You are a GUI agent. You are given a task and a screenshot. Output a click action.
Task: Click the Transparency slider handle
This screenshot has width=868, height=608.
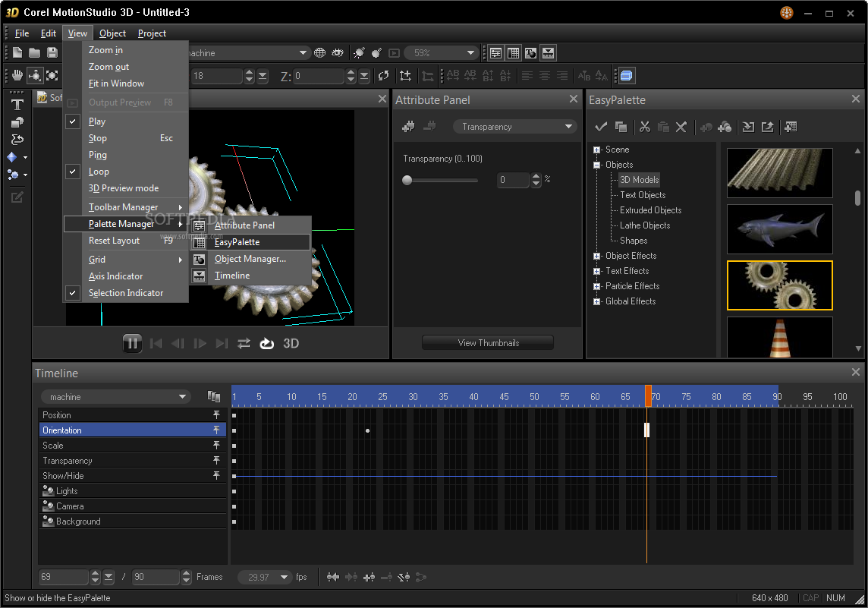407,180
